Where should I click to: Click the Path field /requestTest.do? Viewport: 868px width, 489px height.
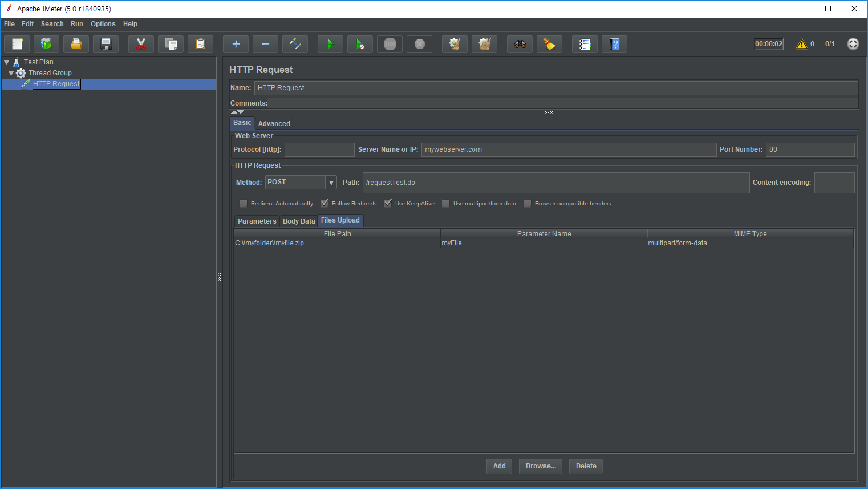[556, 183]
